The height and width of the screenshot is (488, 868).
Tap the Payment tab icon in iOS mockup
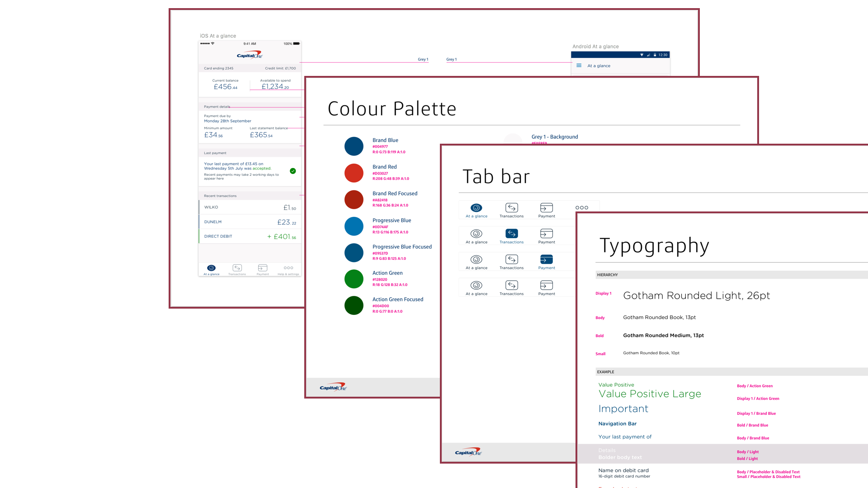(x=263, y=268)
